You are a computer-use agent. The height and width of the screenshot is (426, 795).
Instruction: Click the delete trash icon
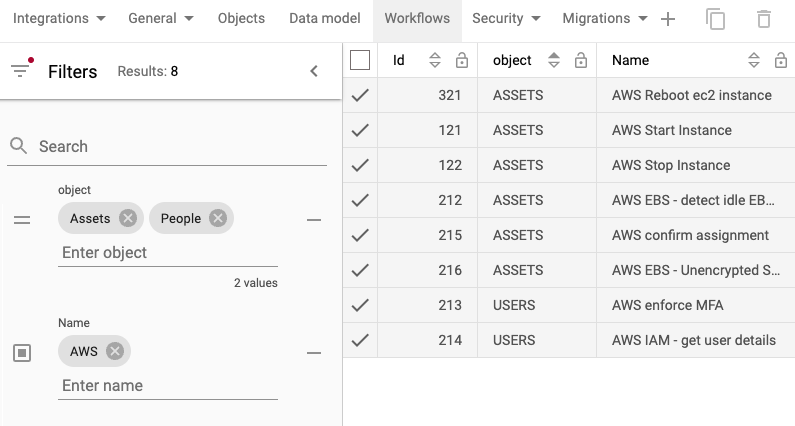(764, 19)
